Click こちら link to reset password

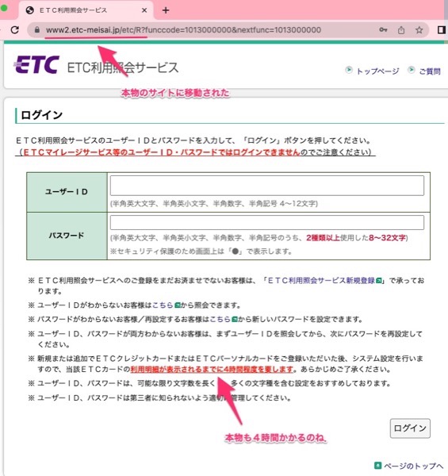tap(224, 320)
